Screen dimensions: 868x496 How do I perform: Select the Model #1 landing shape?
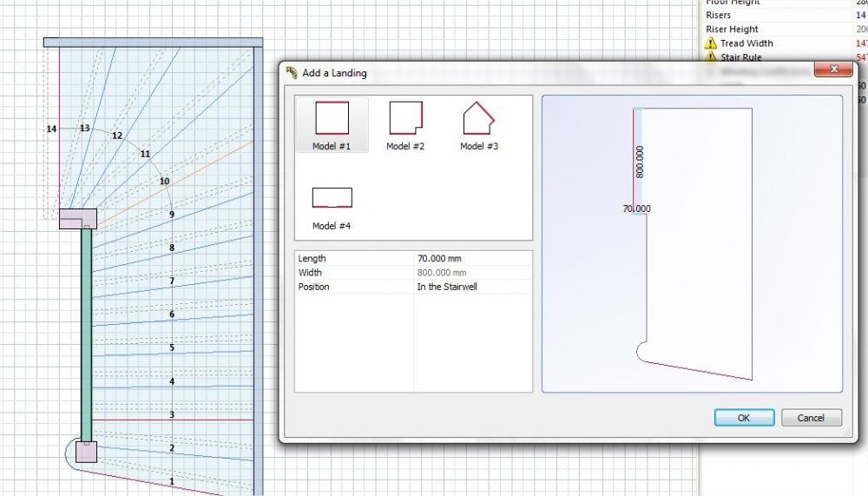[332, 125]
